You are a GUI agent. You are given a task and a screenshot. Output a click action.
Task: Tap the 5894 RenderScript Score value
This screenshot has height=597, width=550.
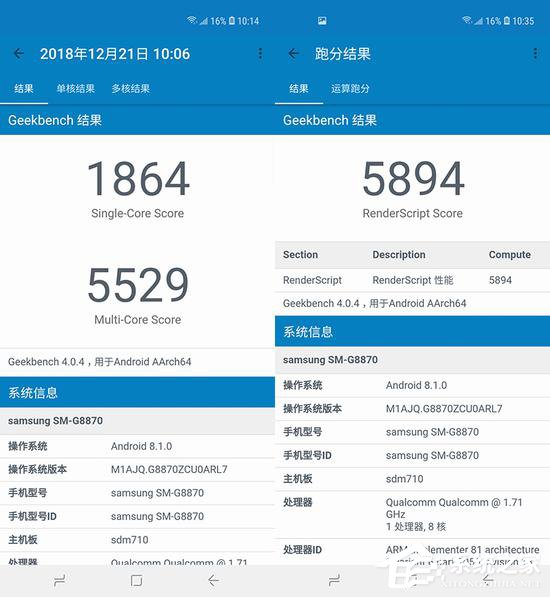pyautogui.click(x=413, y=178)
